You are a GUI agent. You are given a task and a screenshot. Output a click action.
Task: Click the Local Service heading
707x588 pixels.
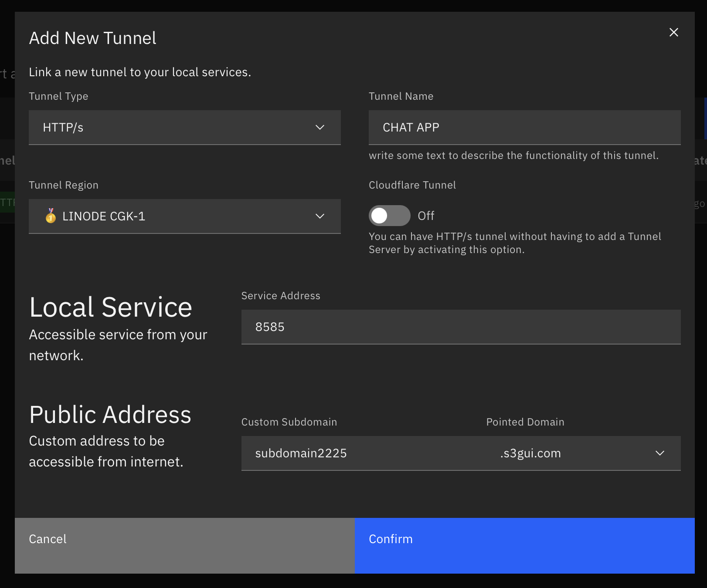coord(111,307)
